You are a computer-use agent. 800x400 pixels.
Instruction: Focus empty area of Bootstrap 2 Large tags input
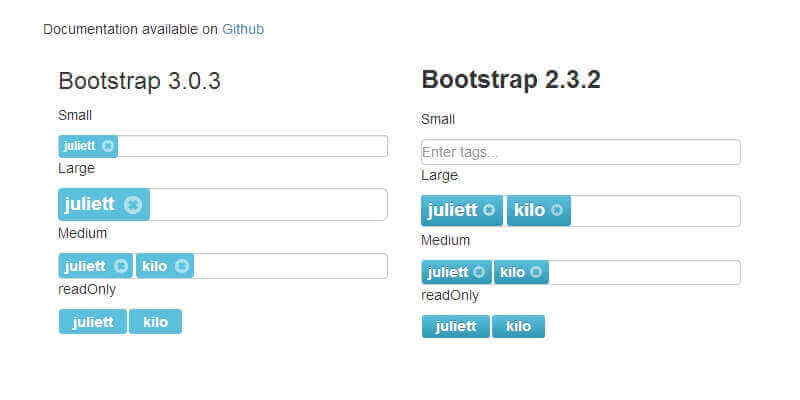[x=655, y=211]
